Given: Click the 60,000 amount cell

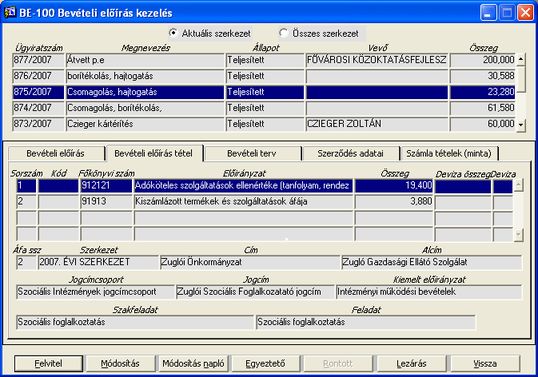Looking at the screenshot, I should tap(482, 124).
